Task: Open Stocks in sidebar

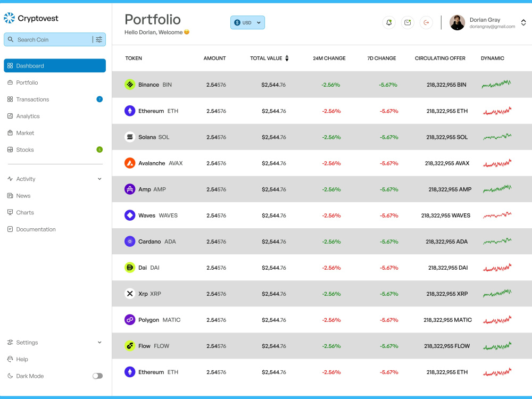Action: 25,149
